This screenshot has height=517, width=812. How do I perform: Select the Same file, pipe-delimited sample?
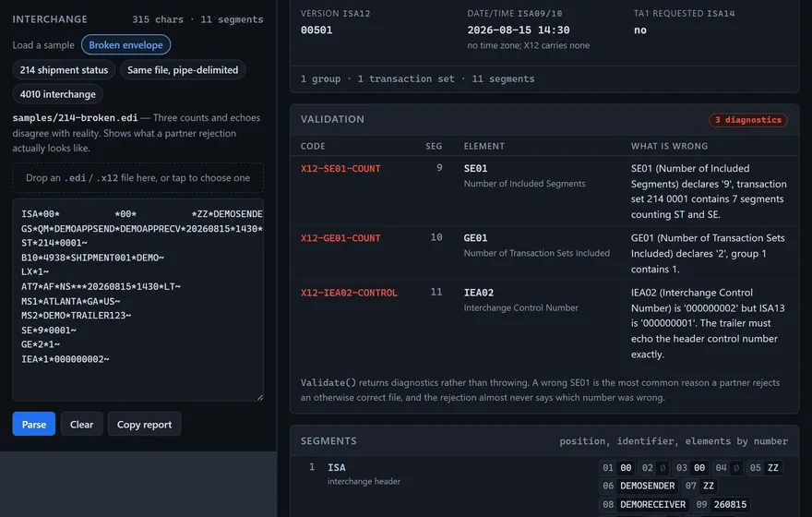183,70
